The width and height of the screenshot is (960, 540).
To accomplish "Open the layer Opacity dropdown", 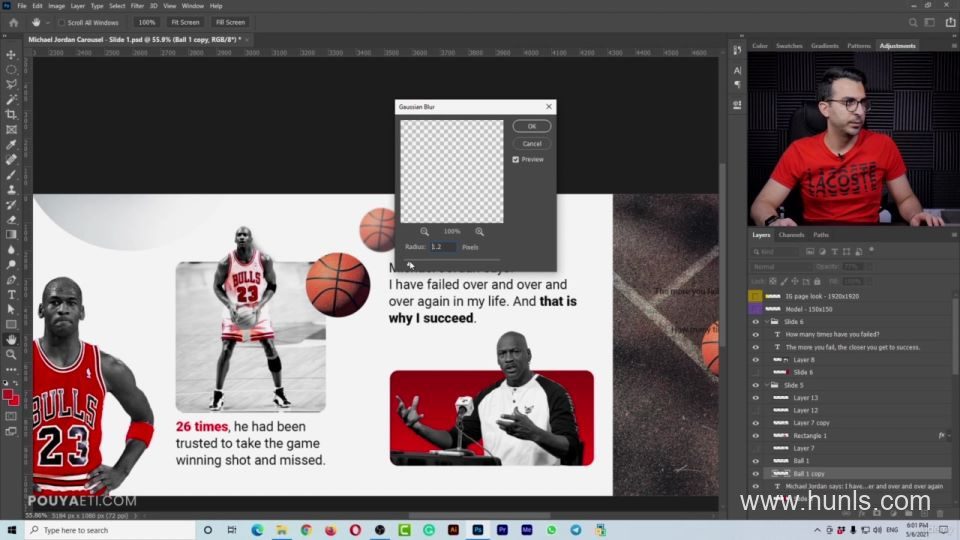I will click(x=868, y=267).
